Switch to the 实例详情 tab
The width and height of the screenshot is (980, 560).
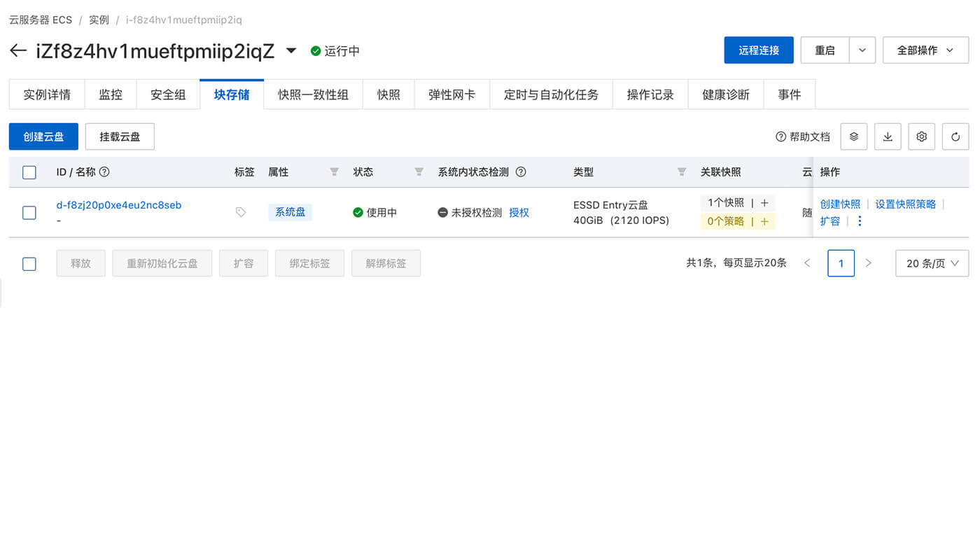[47, 94]
